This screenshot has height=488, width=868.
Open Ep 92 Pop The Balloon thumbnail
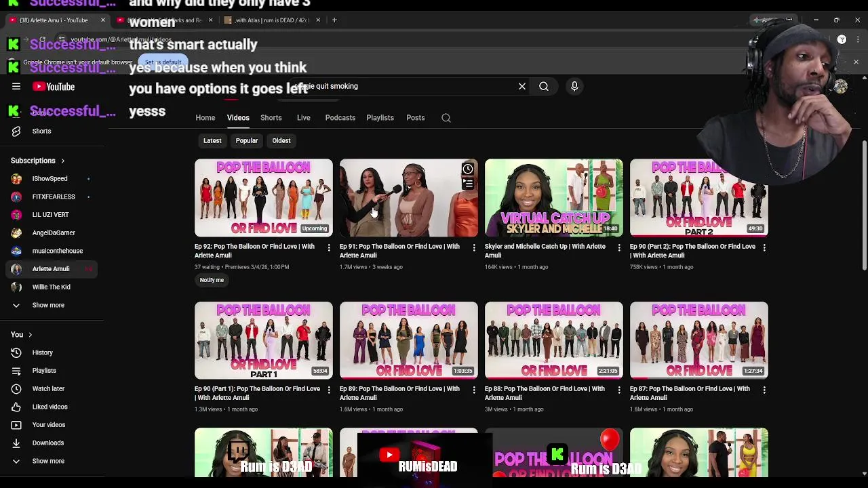(264, 198)
